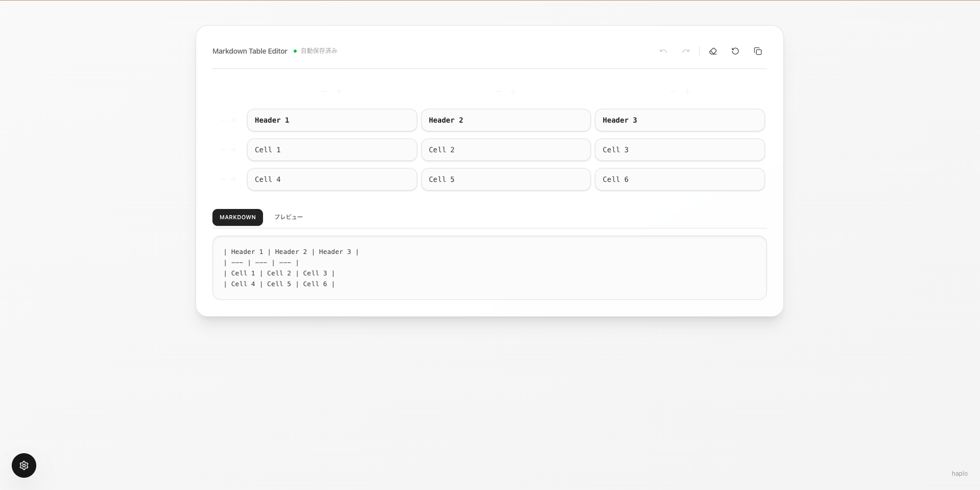This screenshot has height=490, width=980.
Task: Copy the markdown with the copy icon
Action: (758, 51)
